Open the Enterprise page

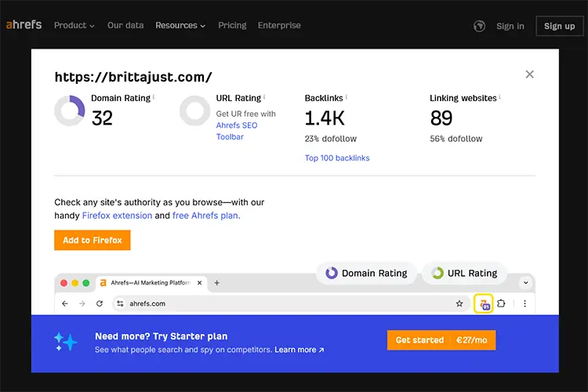click(x=279, y=25)
